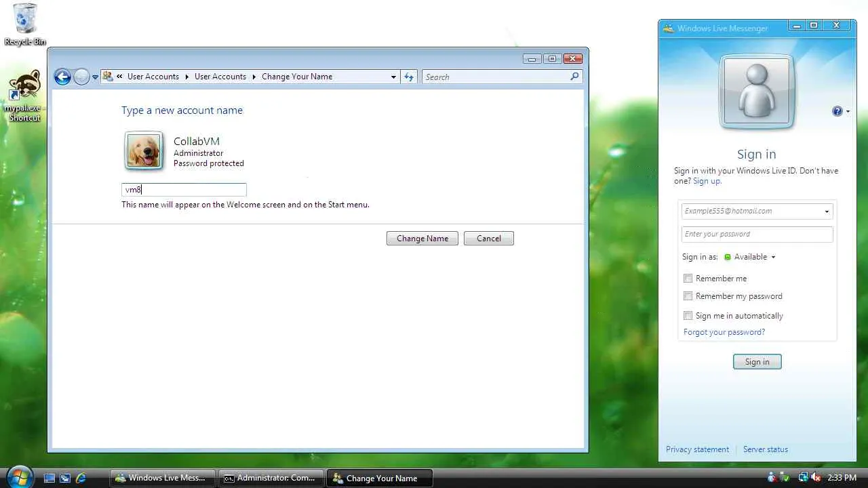Image resolution: width=868 pixels, height=488 pixels.
Task: Refresh the Change Your Name page
Action: [409, 77]
